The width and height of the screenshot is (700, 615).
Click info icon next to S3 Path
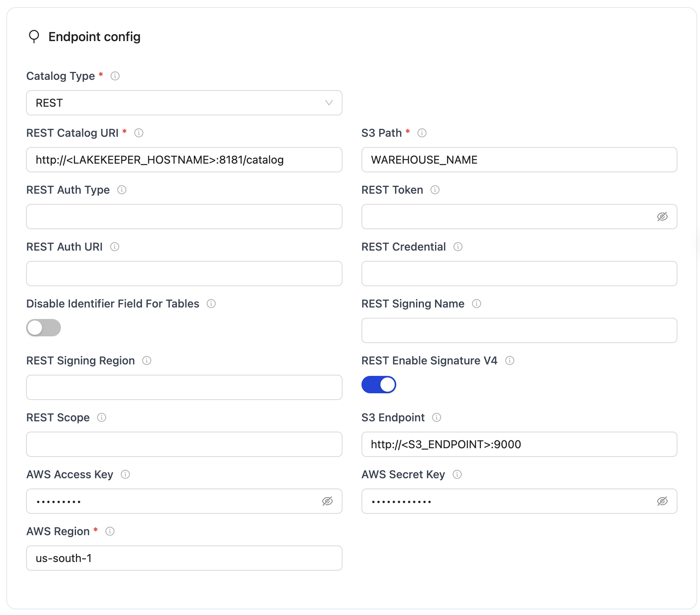[x=422, y=133]
